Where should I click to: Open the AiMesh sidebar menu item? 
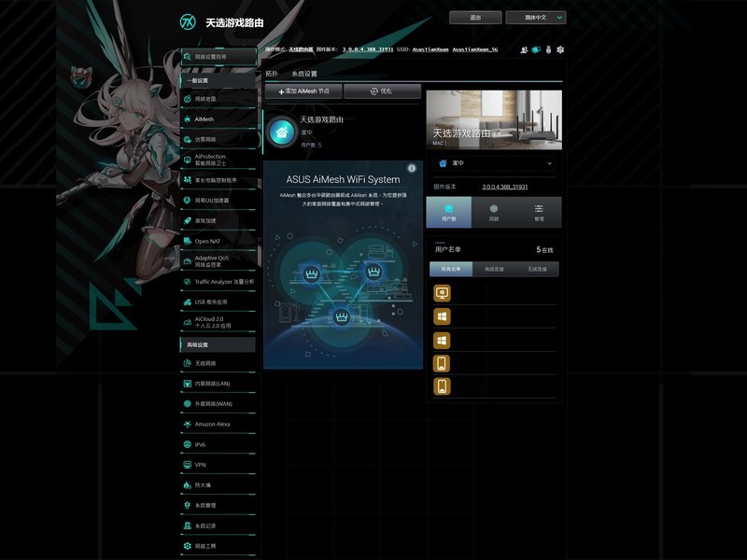[218, 119]
